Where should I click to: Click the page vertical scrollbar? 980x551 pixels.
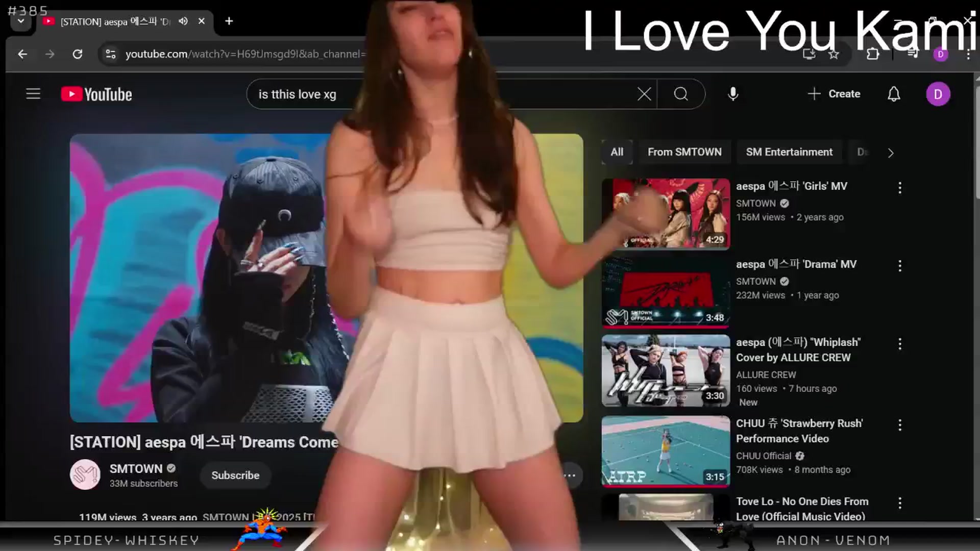977,143
